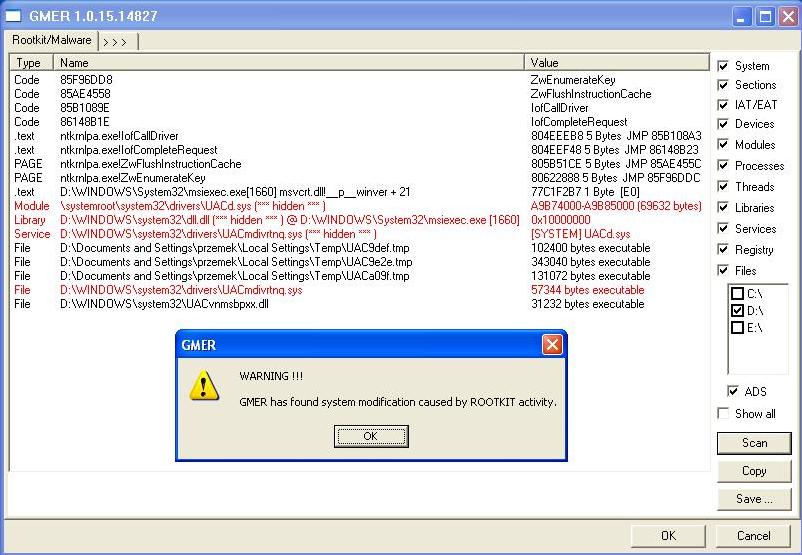Select the UACa09f.tmp file row

click(x=359, y=276)
